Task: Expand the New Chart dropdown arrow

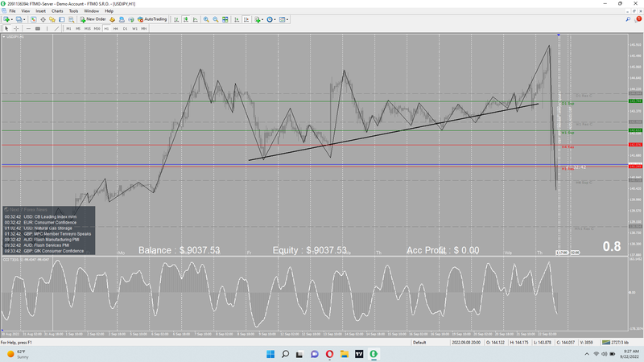Action: pos(11,19)
